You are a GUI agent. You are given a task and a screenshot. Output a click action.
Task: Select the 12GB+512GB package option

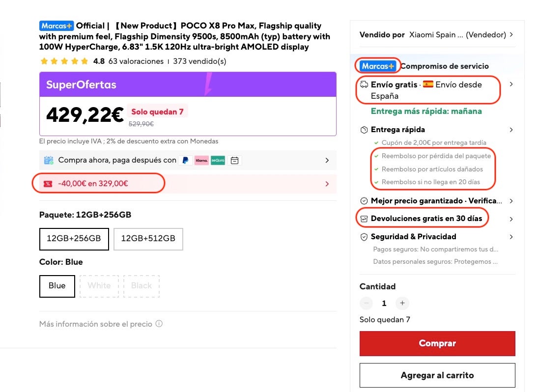[149, 239]
